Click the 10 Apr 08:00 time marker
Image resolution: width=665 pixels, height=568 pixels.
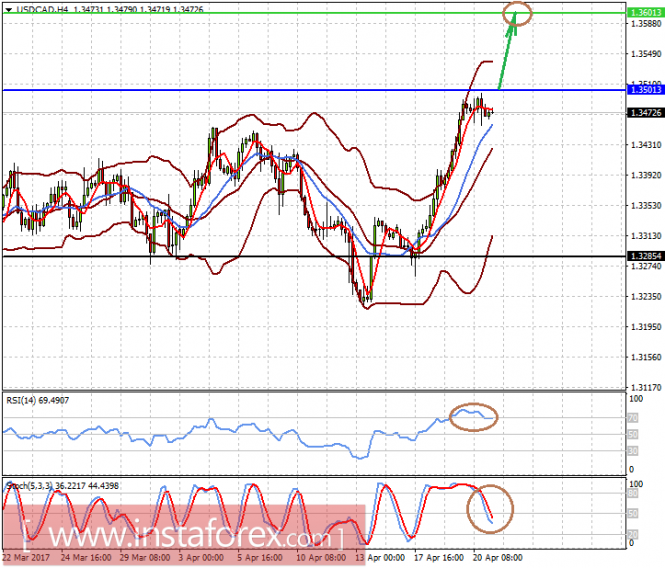321,557
